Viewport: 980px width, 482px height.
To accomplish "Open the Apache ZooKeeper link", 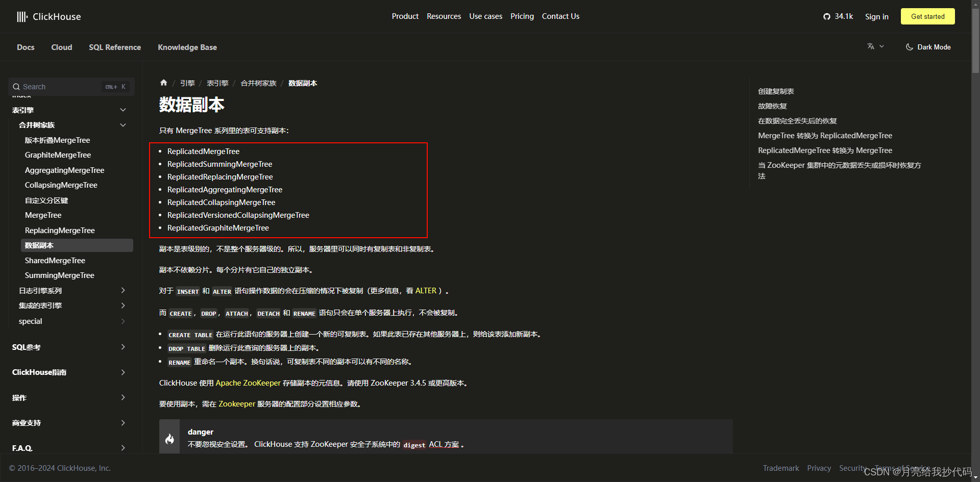I will click(x=248, y=383).
